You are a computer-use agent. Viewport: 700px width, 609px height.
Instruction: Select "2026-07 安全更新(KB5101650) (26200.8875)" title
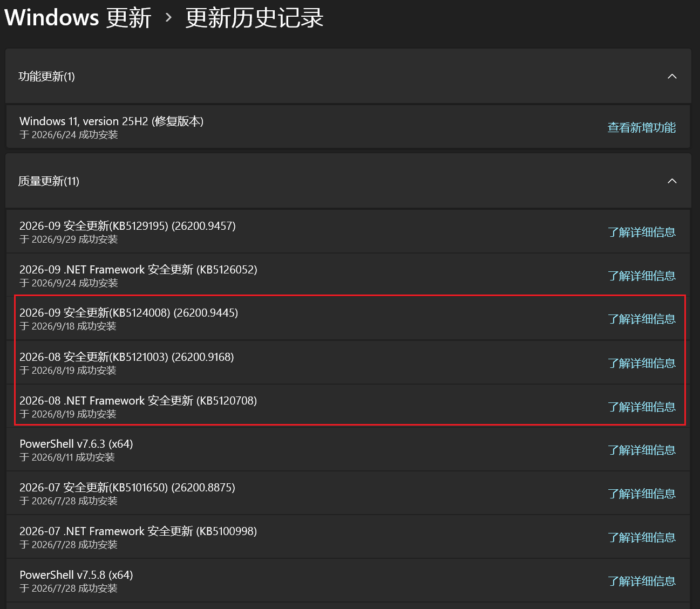tap(127, 487)
